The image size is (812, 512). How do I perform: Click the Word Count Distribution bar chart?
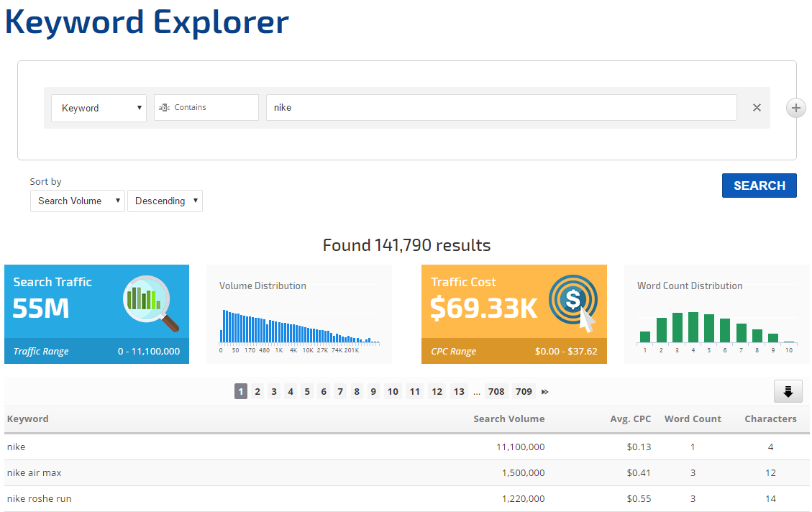717,327
